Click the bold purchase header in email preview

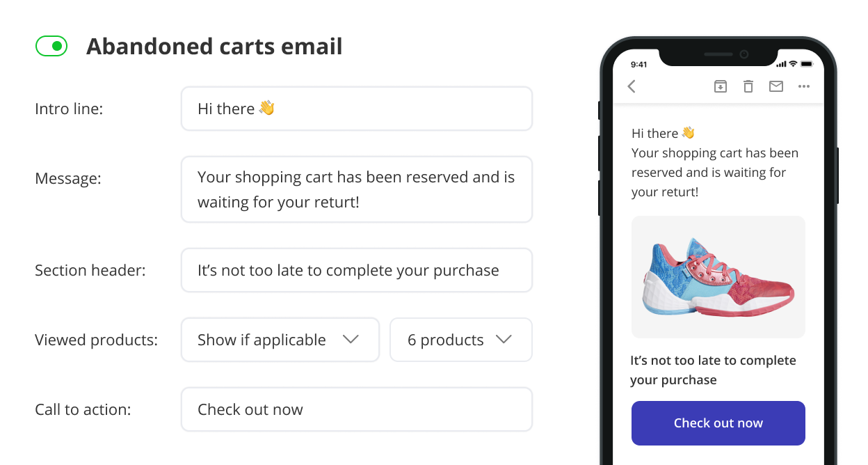point(713,370)
